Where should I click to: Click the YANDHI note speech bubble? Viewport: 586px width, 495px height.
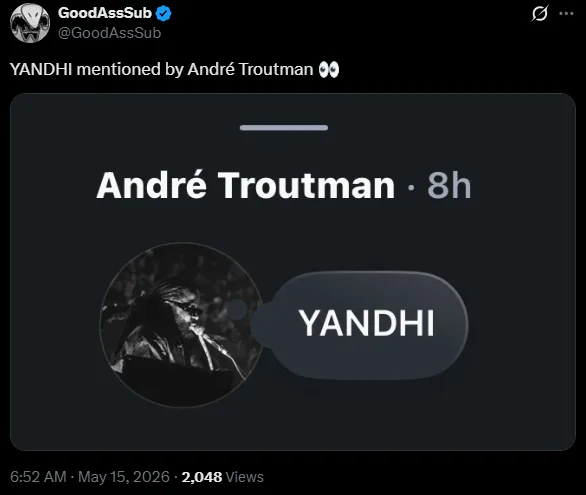361,325
